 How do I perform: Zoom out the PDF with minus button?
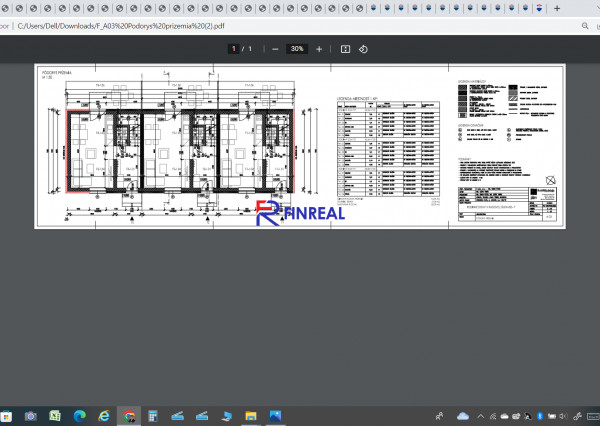tap(275, 48)
